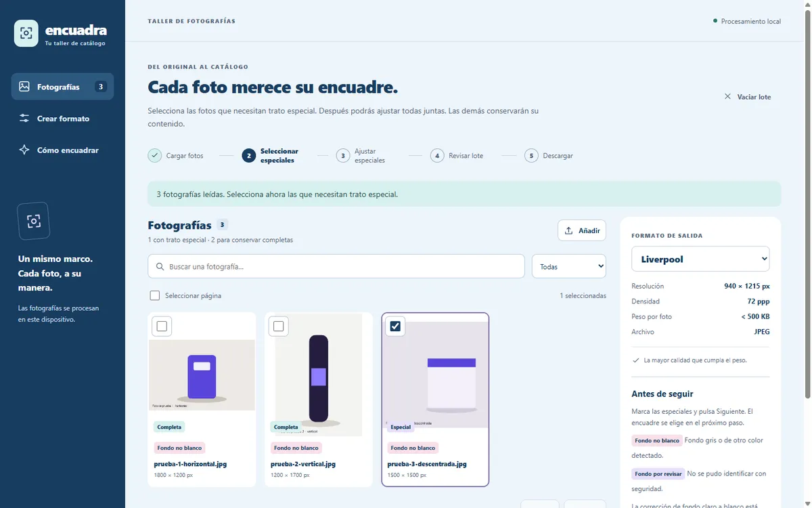Toggle the Seleccionar página checkbox

pos(155,296)
